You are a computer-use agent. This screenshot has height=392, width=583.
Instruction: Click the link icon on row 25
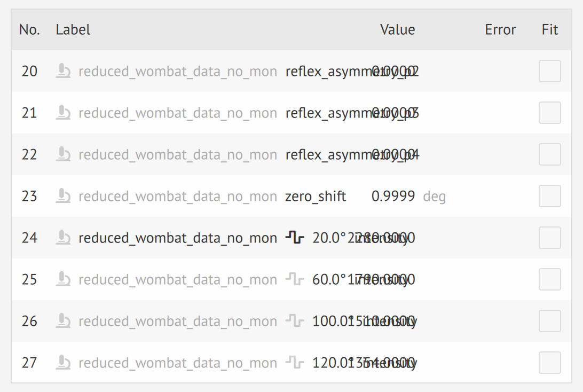point(62,279)
